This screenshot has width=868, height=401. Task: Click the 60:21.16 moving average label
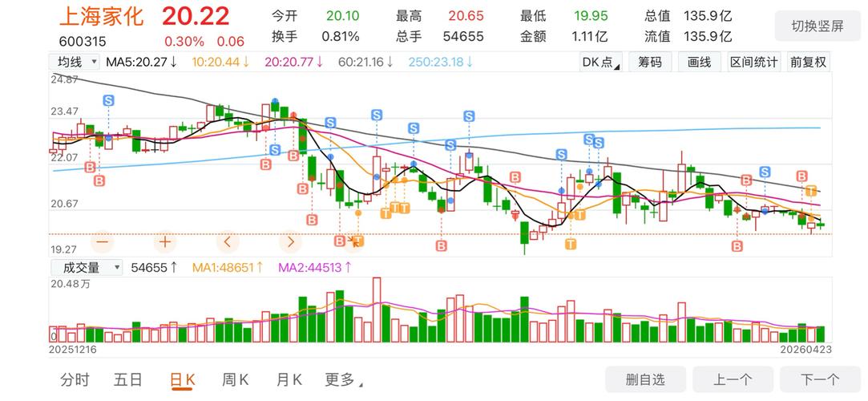point(366,62)
